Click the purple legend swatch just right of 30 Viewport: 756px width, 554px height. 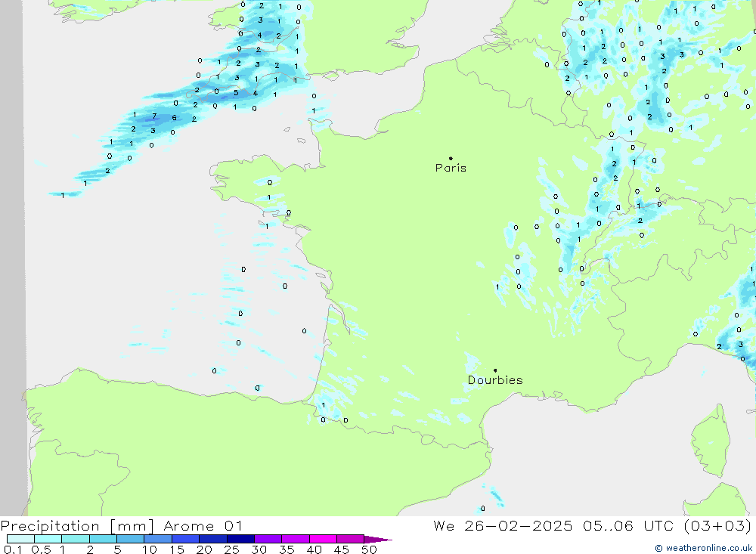[268, 539]
